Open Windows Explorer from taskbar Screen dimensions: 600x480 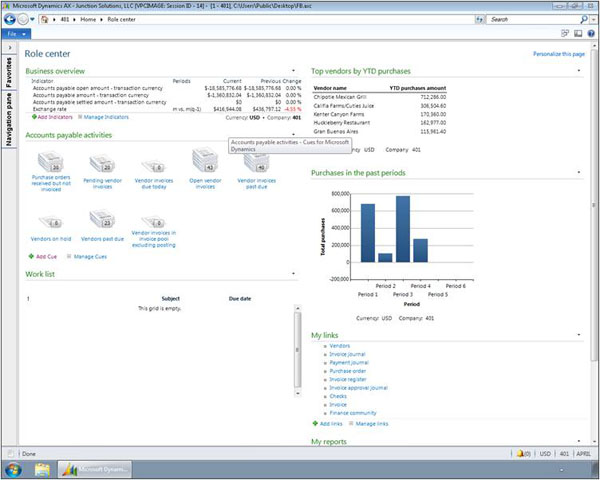tap(42, 469)
